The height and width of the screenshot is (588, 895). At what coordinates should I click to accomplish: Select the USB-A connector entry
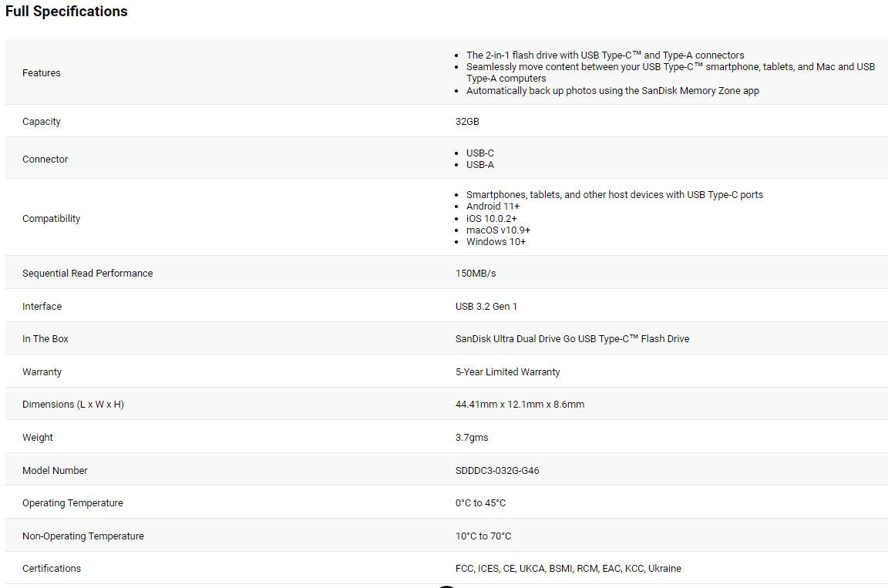480,164
